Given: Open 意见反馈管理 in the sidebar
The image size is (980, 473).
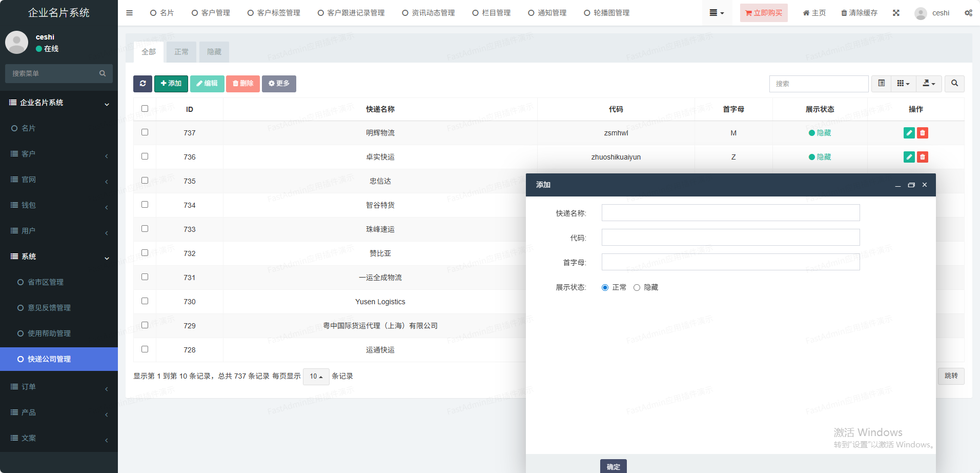Looking at the screenshot, I should [49, 308].
